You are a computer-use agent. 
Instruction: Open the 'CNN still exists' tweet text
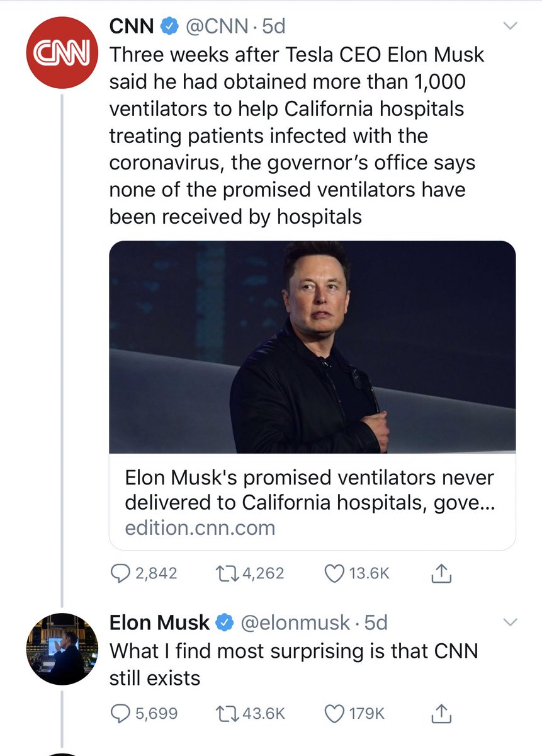click(294, 664)
